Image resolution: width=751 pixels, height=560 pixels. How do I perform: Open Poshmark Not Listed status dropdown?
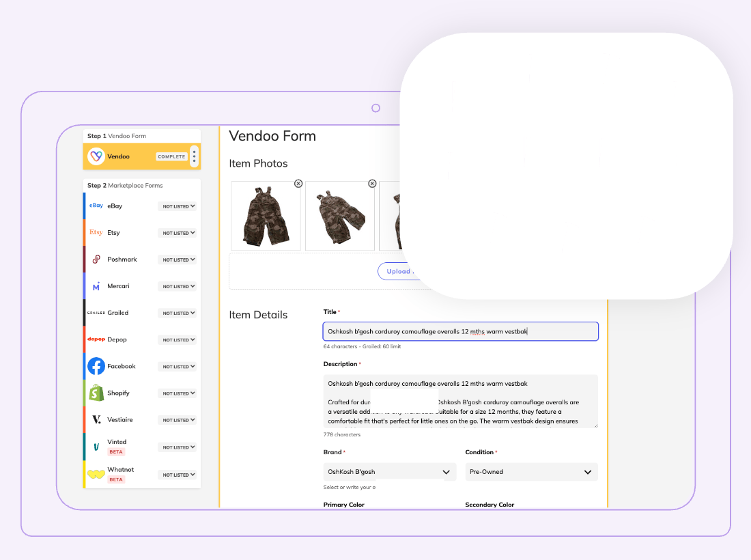pos(178,260)
